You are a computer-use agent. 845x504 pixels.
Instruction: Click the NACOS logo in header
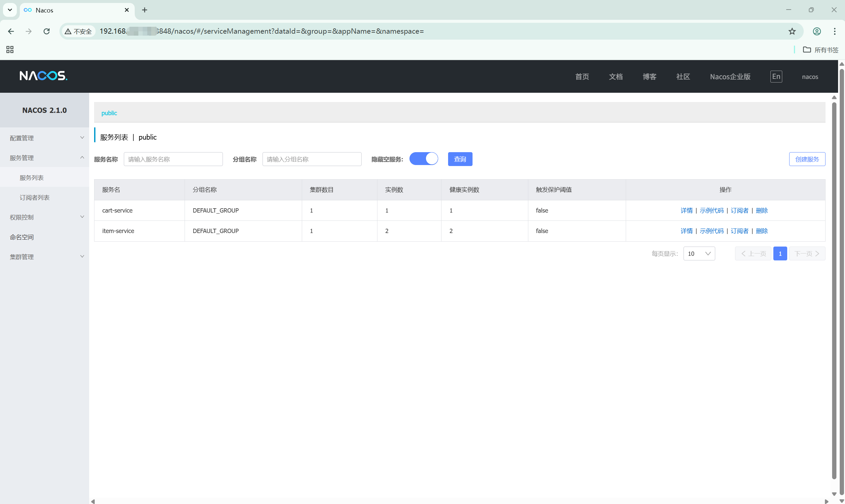point(44,76)
